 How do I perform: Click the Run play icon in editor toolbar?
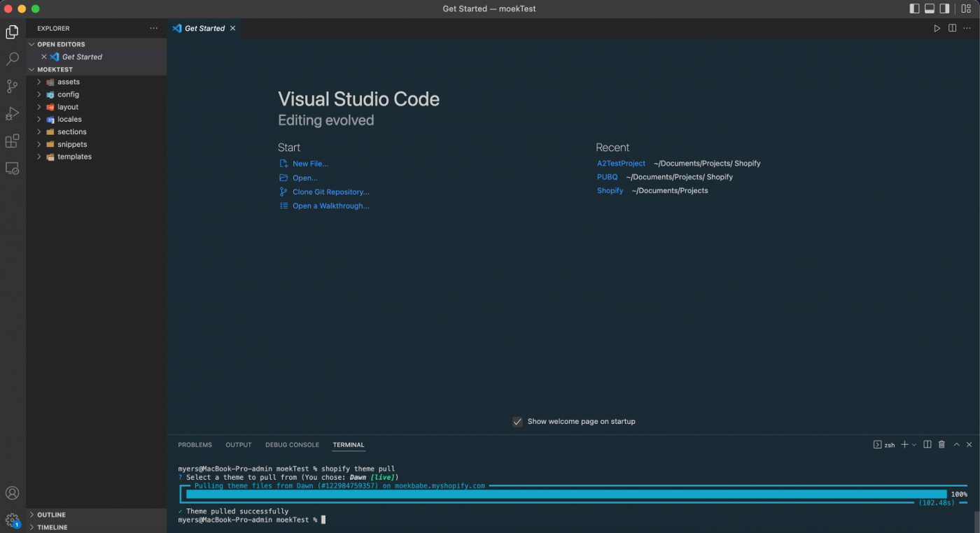[x=937, y=29]
